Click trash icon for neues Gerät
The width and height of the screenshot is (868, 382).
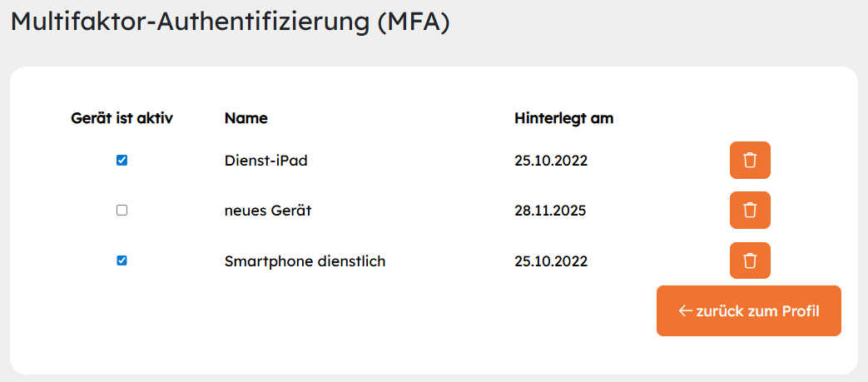tap(750, 211)
